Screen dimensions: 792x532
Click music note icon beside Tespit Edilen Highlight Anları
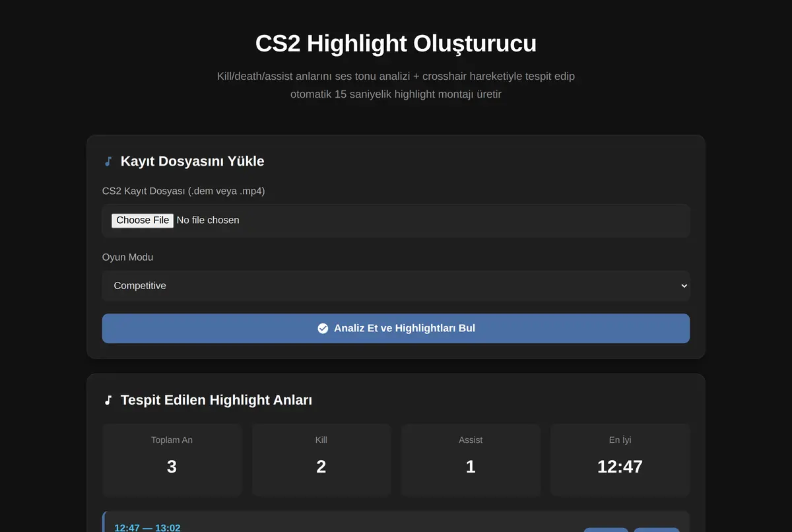pyautogui.click(x=108, y=400)
